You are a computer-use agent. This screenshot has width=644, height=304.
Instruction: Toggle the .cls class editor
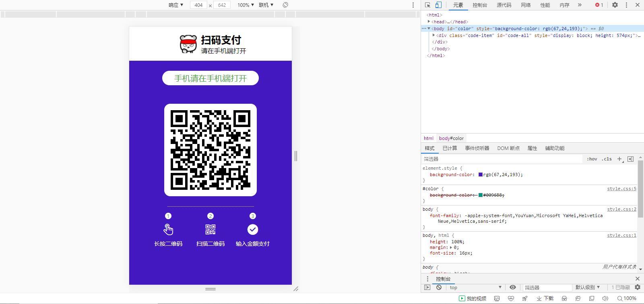pyautogui.click(x=607, y=159)
